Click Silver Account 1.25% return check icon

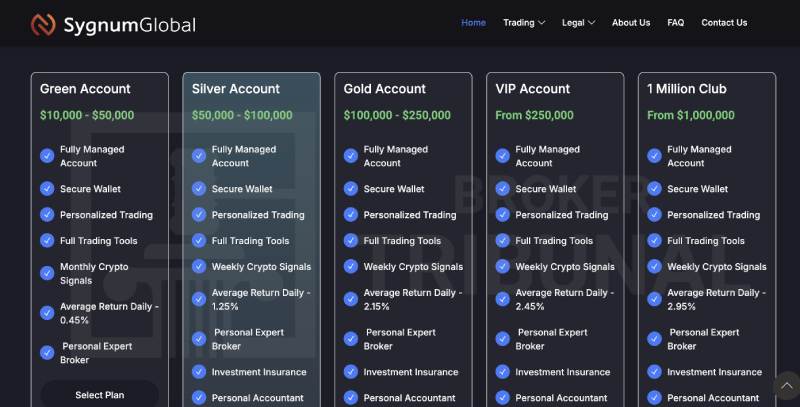coord(199,299)
